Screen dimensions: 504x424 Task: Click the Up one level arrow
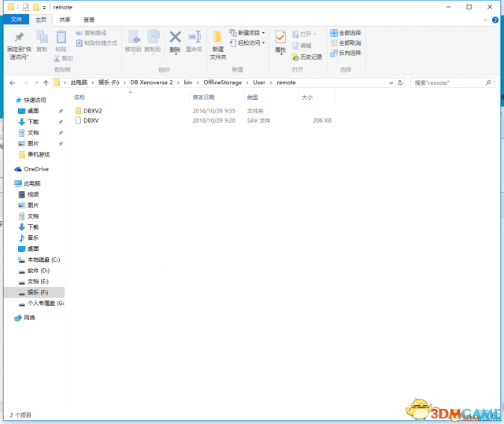46,83
